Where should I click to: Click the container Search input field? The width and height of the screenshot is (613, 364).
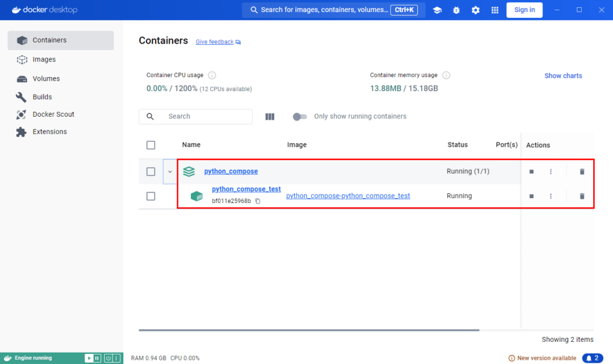(204, 117)
